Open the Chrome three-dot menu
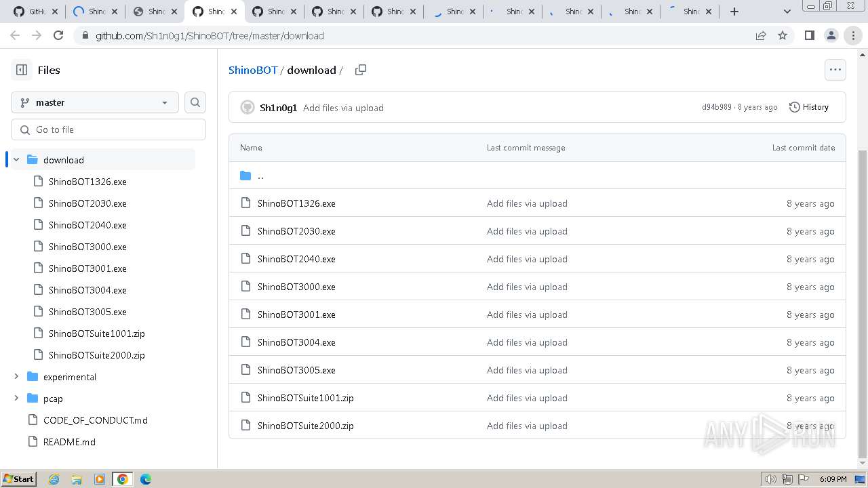This screenshot has width=868, height=488. pos(853,35)
